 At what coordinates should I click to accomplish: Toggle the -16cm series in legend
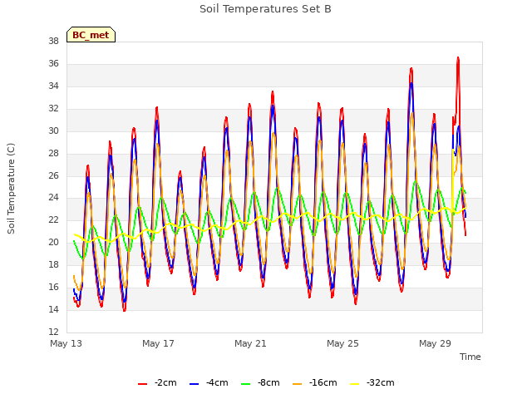314,383
